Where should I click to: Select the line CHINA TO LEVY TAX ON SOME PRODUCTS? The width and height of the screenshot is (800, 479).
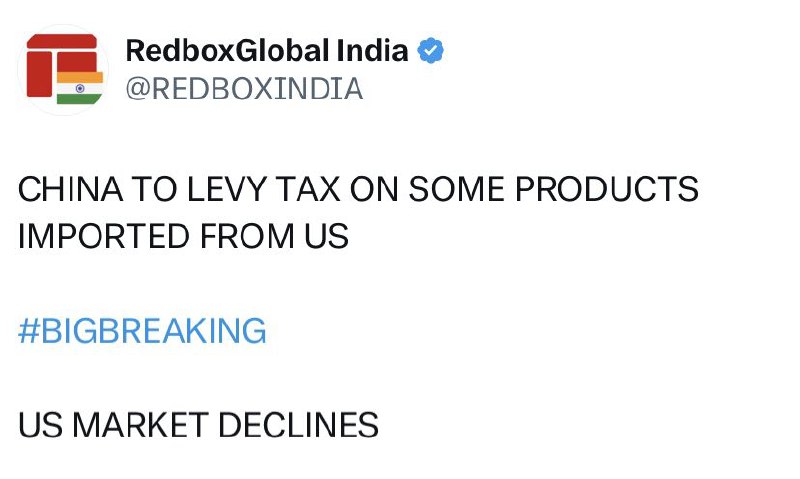[358, 189]
